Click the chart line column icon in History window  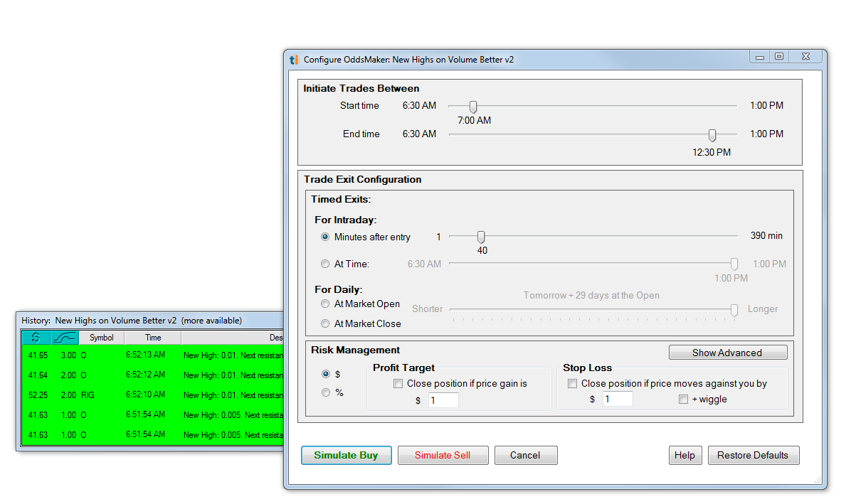pyautogui.click(x=65, y=338)
